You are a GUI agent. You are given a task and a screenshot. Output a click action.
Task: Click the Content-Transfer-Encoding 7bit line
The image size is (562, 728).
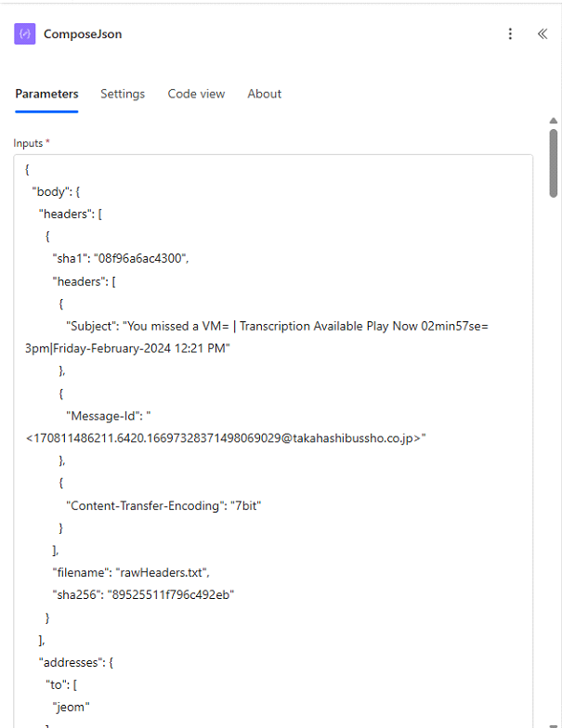point(163,505)
